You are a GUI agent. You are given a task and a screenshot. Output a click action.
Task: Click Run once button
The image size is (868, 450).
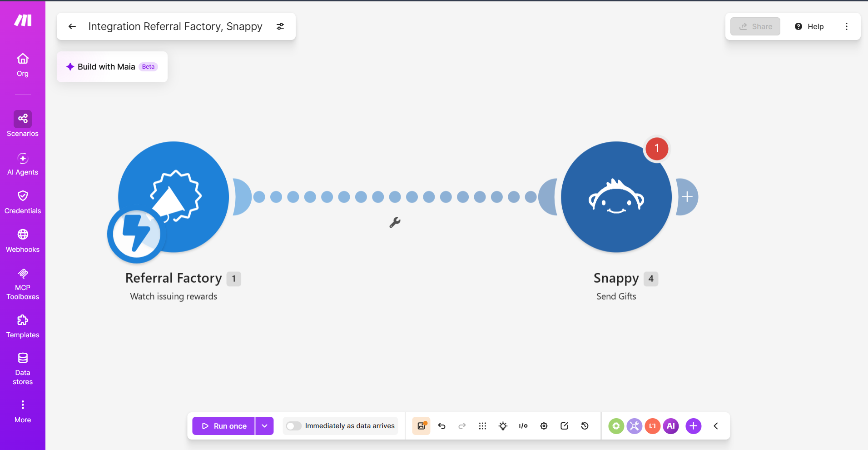pos(223,426)
